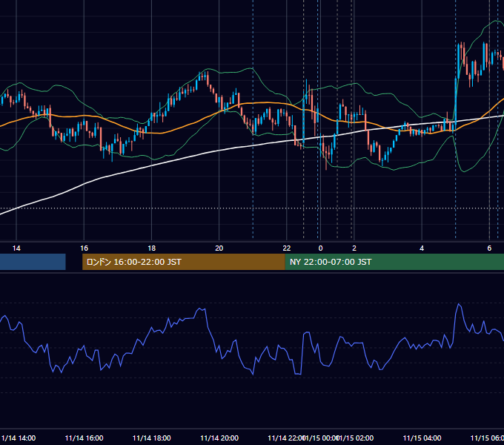Screen dimensions: 504x445
Task: Click the "11/15 04:00" date label
Action: click(422, 438)
